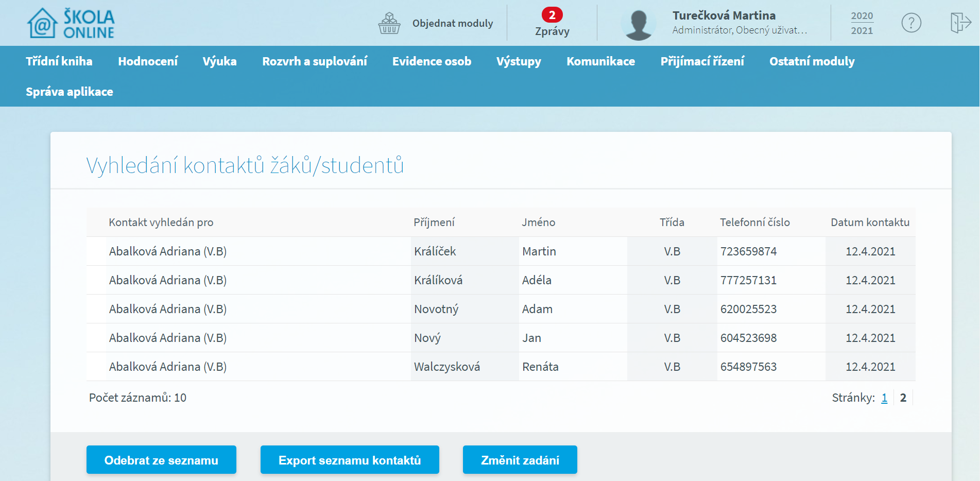The image size is (980, 481).
Task: Click the logout door icon
Action: coord(960,23)
